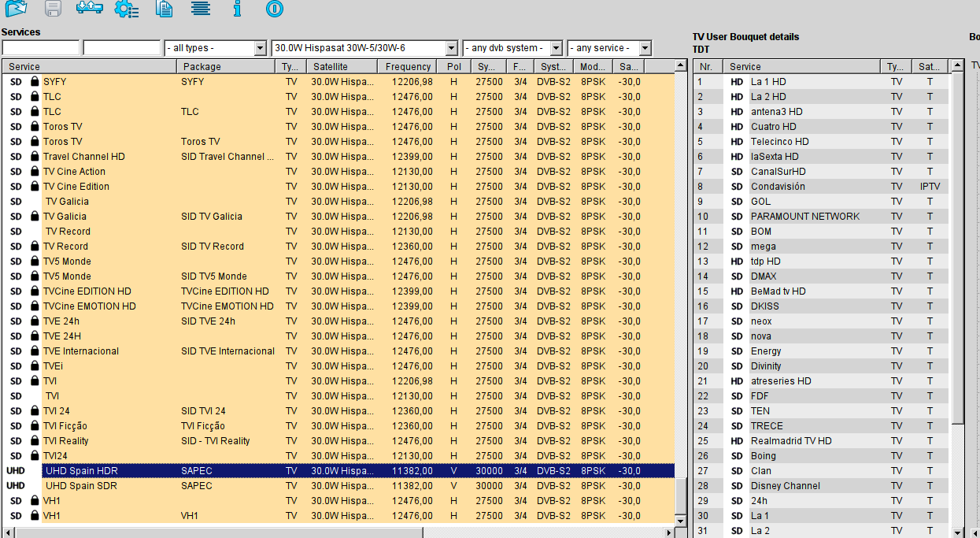Viewport: 980px width, 538px height.
Task: Click the Frequency column header
Action: point(408,67)
